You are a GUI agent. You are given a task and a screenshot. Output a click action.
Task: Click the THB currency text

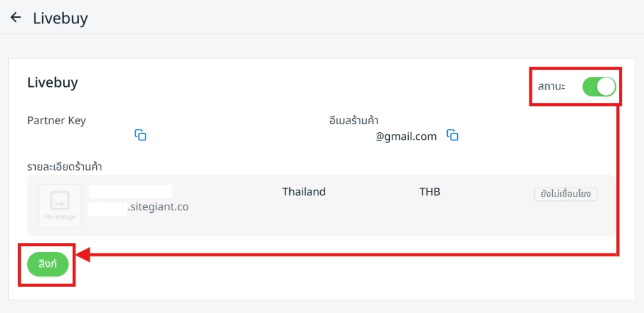(430, 191)
